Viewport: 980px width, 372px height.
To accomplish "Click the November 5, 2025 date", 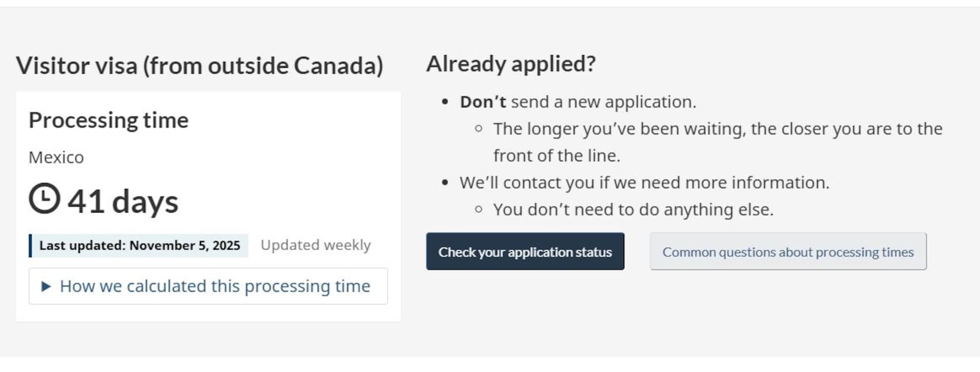I will pyautogui.click(x=185, y=245).
